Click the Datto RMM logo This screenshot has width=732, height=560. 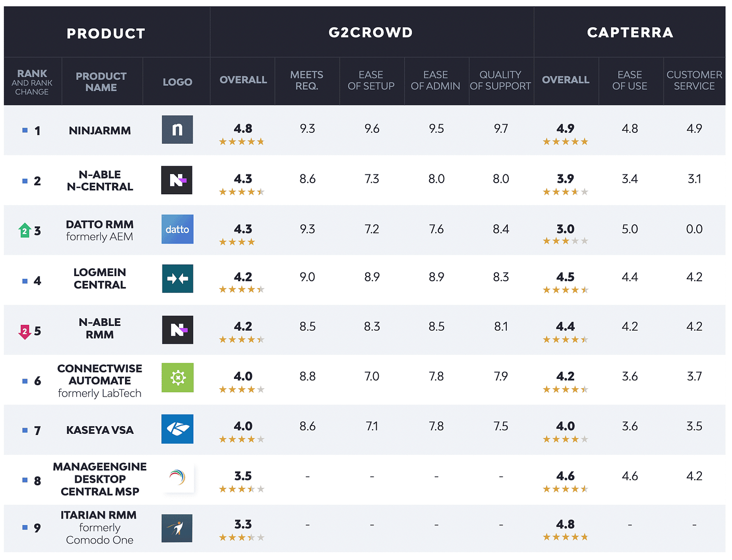[177, 229]
